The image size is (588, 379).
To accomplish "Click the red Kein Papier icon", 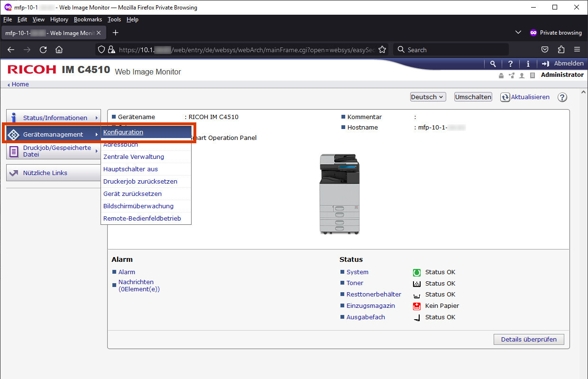I will (x=417, y=306).
